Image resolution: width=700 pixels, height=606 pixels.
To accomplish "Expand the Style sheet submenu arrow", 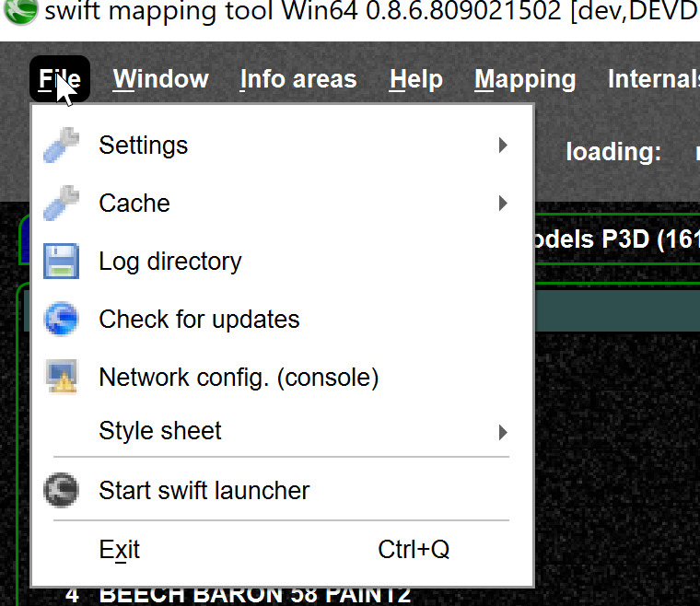I will [503, 432].
